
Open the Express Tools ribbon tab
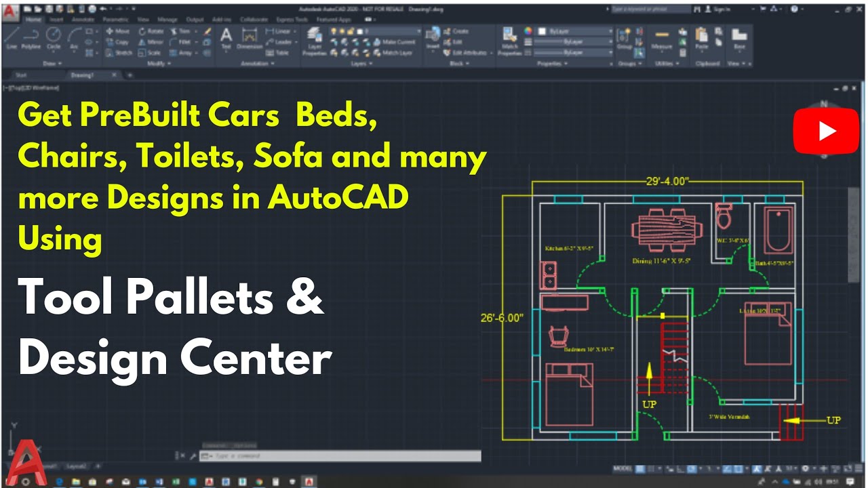click(x=292, y=20)
